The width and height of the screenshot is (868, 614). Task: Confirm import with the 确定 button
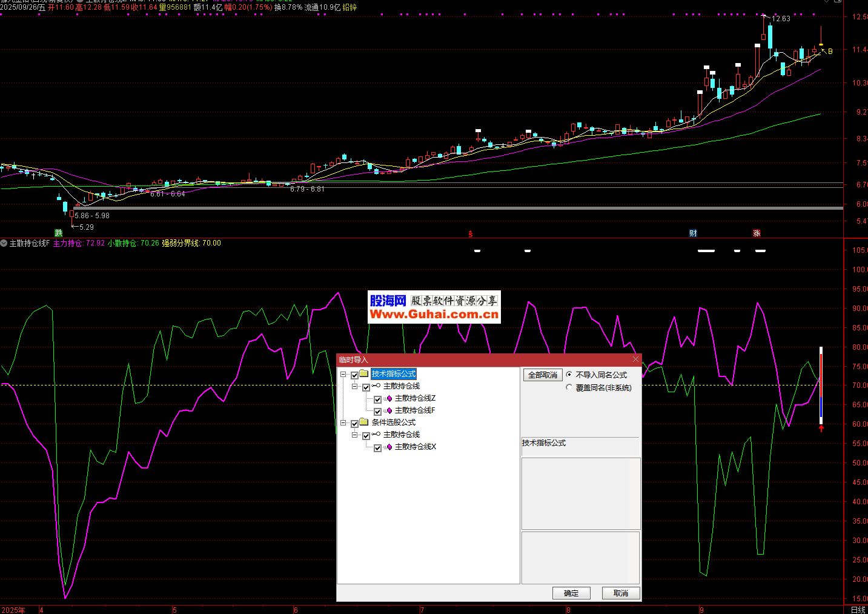[x=571, y=593]
